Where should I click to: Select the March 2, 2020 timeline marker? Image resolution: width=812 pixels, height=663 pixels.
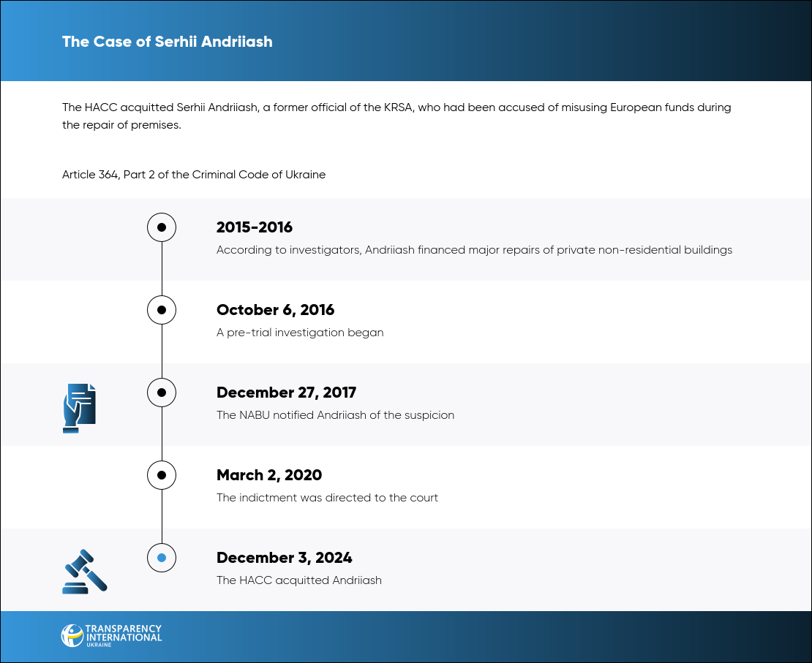(162, 475)
